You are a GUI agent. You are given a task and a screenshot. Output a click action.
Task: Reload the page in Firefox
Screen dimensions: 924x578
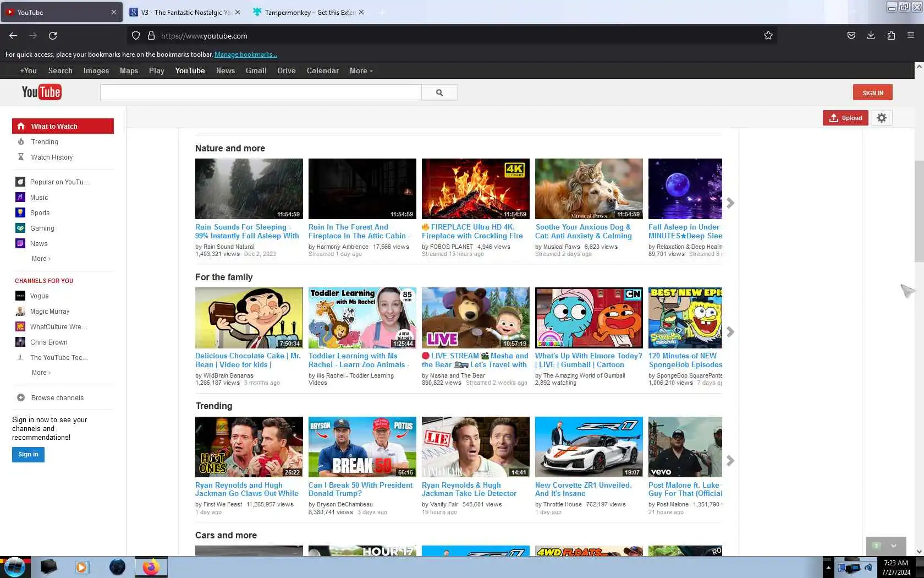tap(53, 36)
